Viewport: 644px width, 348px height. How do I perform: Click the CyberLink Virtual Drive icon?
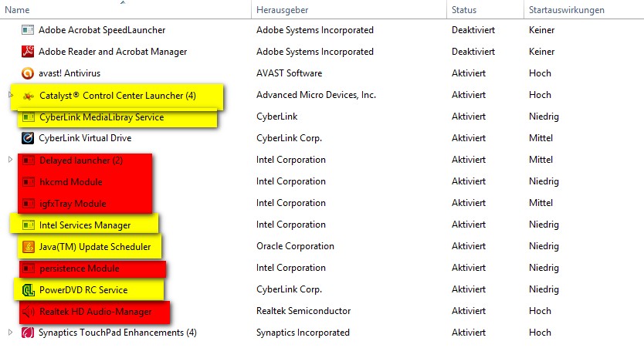(x=28, y=138)
